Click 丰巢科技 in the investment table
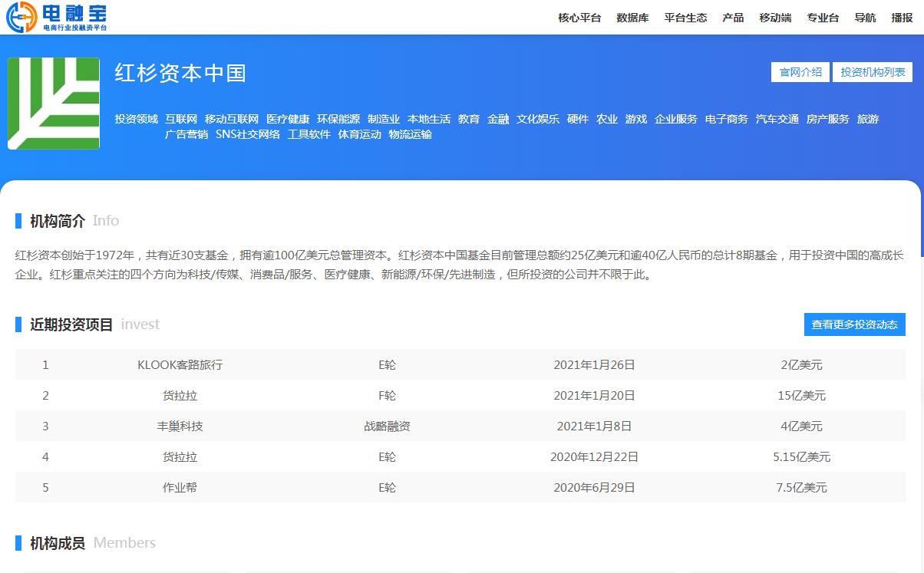 click(180, 426)
